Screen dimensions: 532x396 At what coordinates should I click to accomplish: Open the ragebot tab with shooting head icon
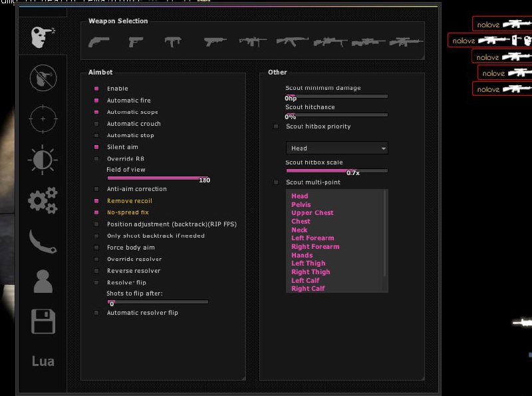tap(43, 37)
